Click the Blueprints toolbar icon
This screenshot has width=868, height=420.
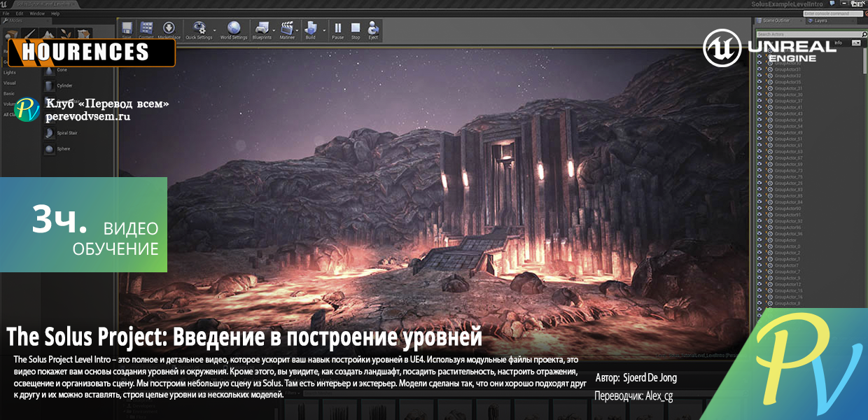[x=261, y=29]
